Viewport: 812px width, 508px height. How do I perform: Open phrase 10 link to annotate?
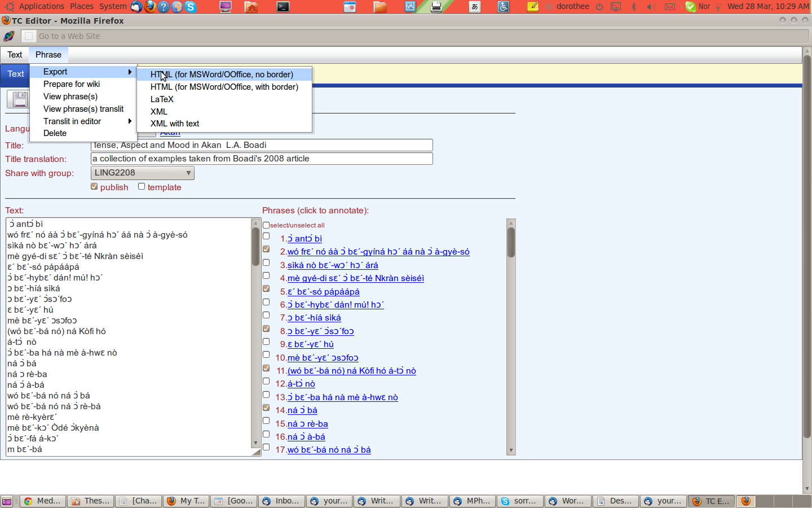[x=323, y=358]
